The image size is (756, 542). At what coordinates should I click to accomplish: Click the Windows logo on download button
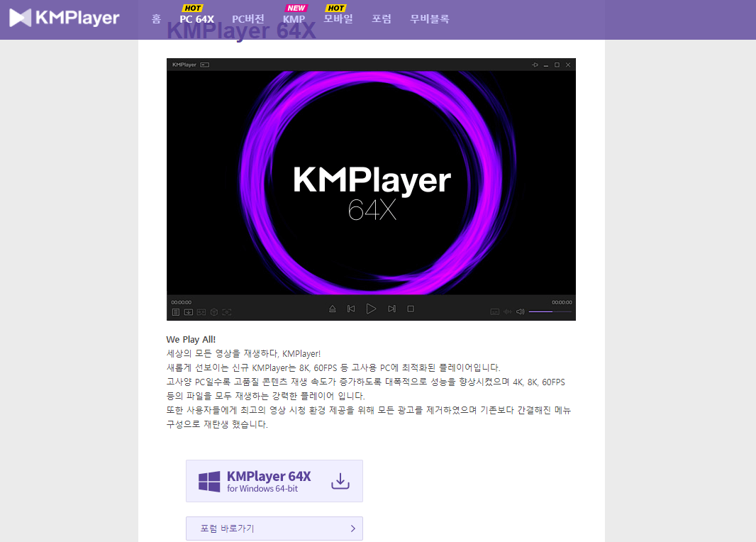tap(209, 481)
